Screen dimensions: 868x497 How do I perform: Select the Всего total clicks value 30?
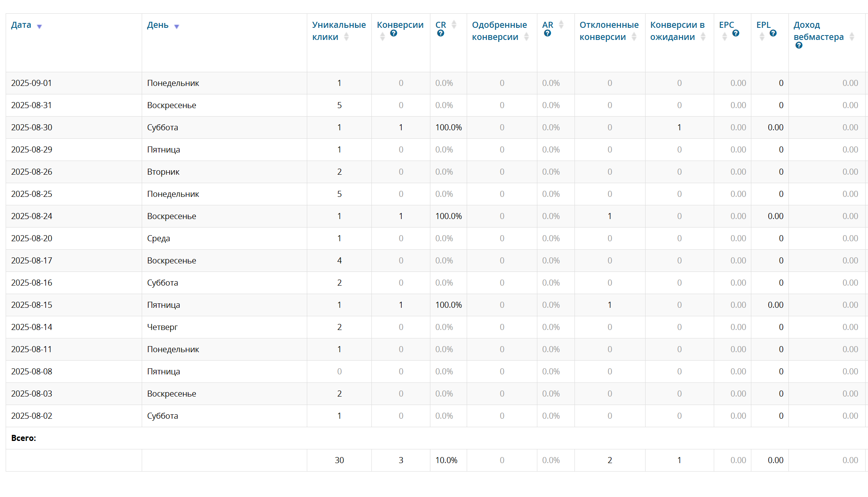pyautogui.click(x=339, y=460)
